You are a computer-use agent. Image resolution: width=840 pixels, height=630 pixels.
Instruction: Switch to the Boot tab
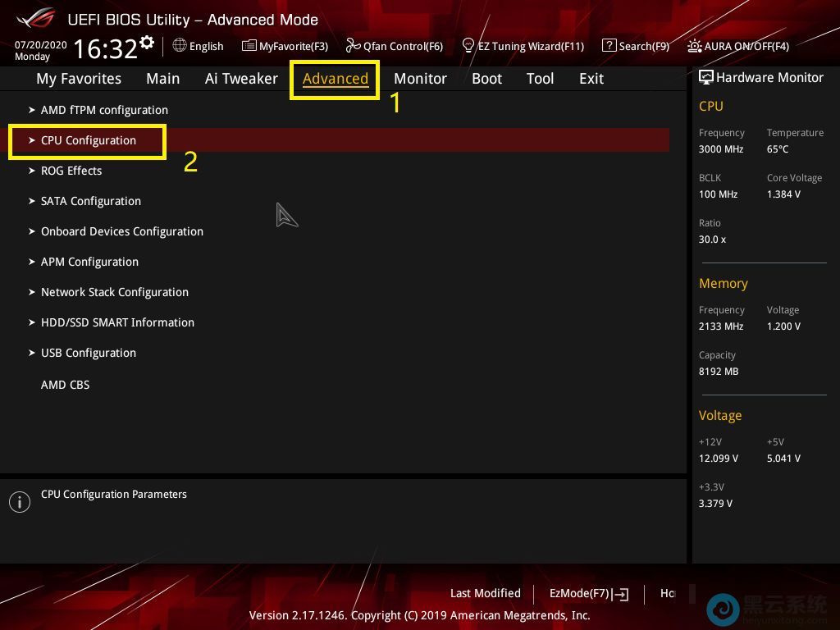pyautogui.click(x=486, y=78)
